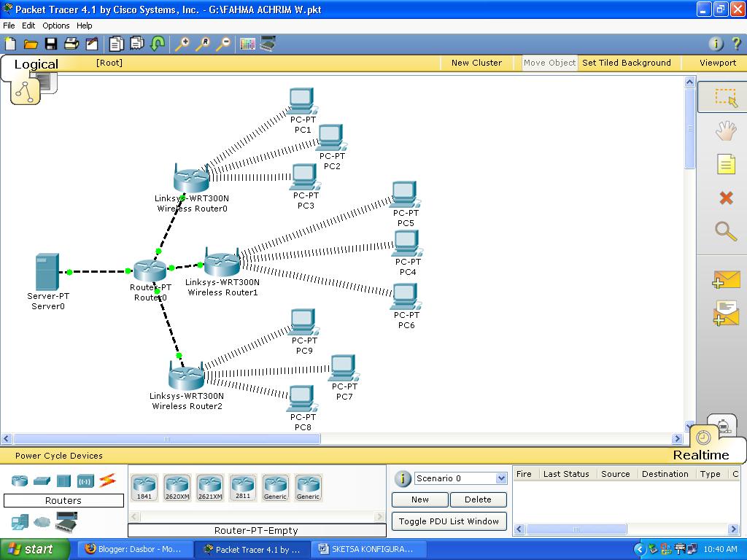Select the Hubs device category icon

pyautogui.click(x=63, y=481)
